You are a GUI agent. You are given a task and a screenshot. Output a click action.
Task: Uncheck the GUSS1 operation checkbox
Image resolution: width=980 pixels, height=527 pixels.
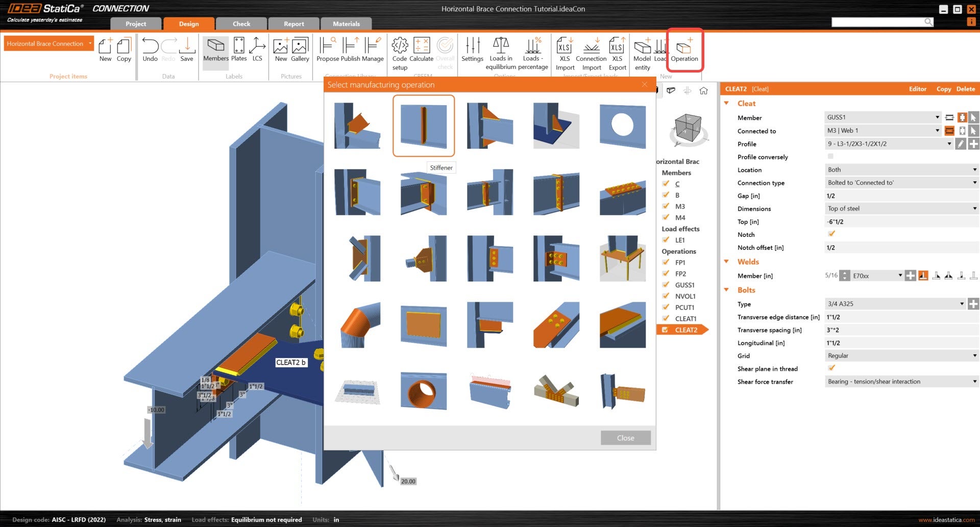pos(666,285)
